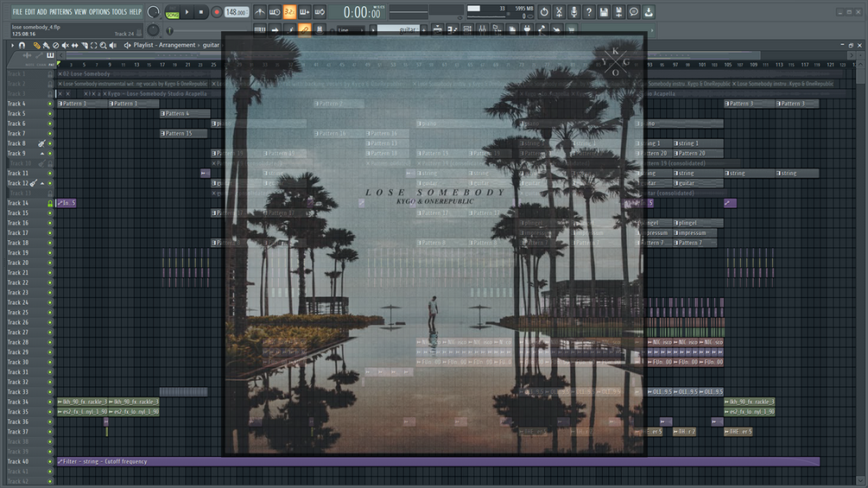Image resolution: width=868 pixels, height=488 pixels.
Task: Select the playlist mute tool
Action: tap(65, 46)
